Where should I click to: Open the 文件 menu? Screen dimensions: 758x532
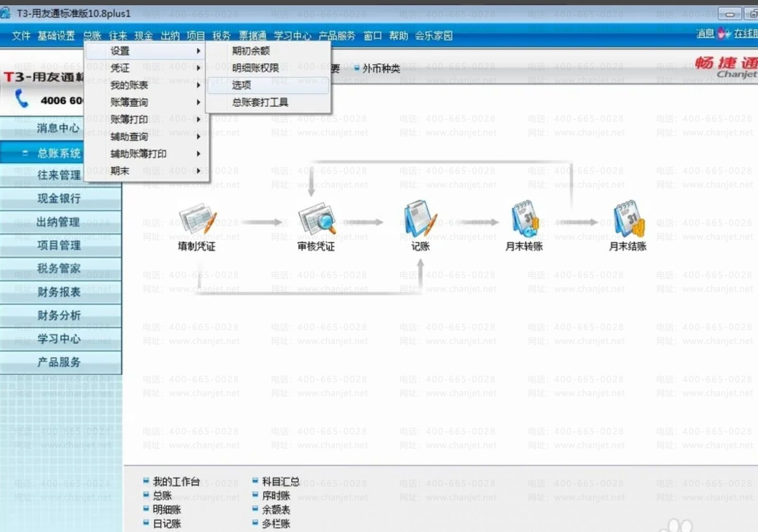[21, 36]
